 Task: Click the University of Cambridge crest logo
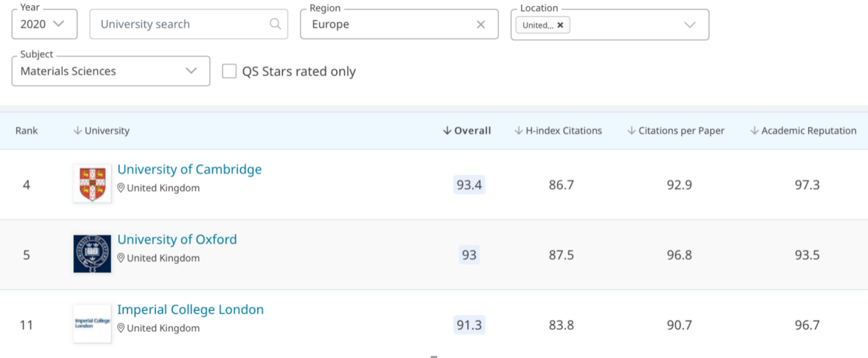(92, 184)
